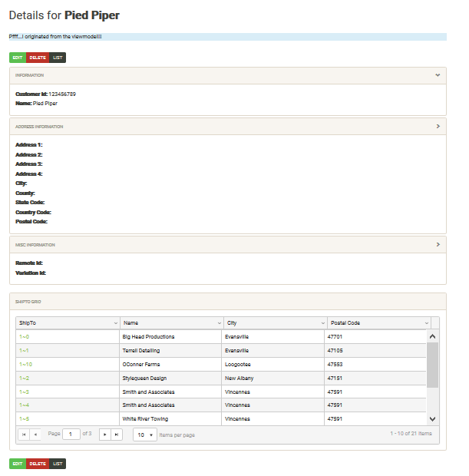This screenshot has width=469, height=476.
Task: Open the items per page dropdown
Action: pos(145,435)
